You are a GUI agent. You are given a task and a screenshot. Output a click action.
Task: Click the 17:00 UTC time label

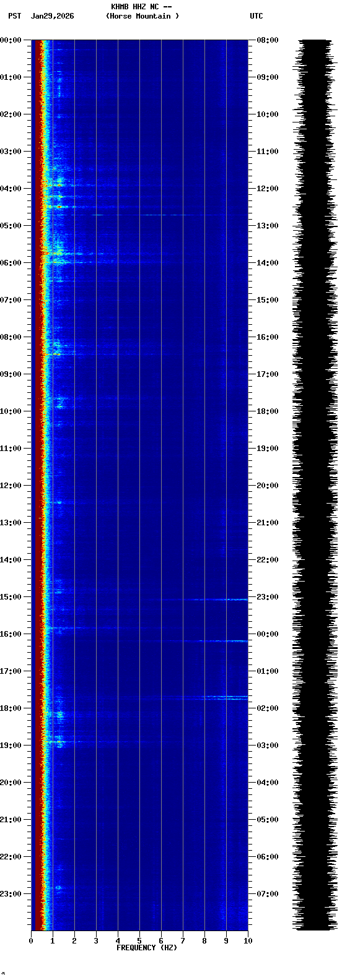(x=268, y=374)
